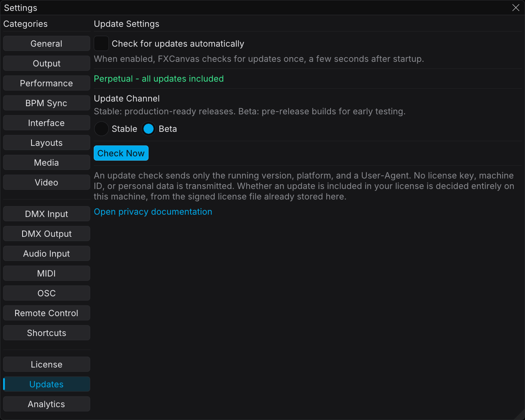This screenshot has width=525, height=420.
Task: Open the Layouts category
Action: 47,143
